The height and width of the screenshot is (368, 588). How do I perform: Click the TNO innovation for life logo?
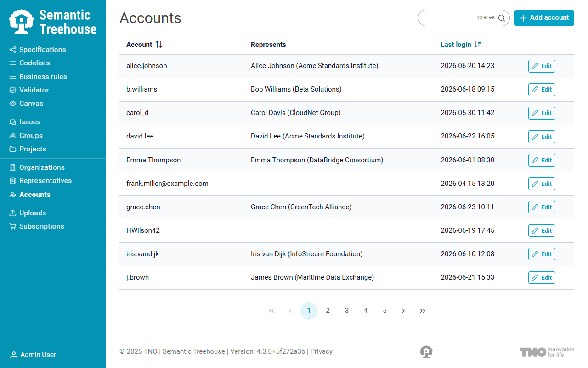(x=547, y=352)
